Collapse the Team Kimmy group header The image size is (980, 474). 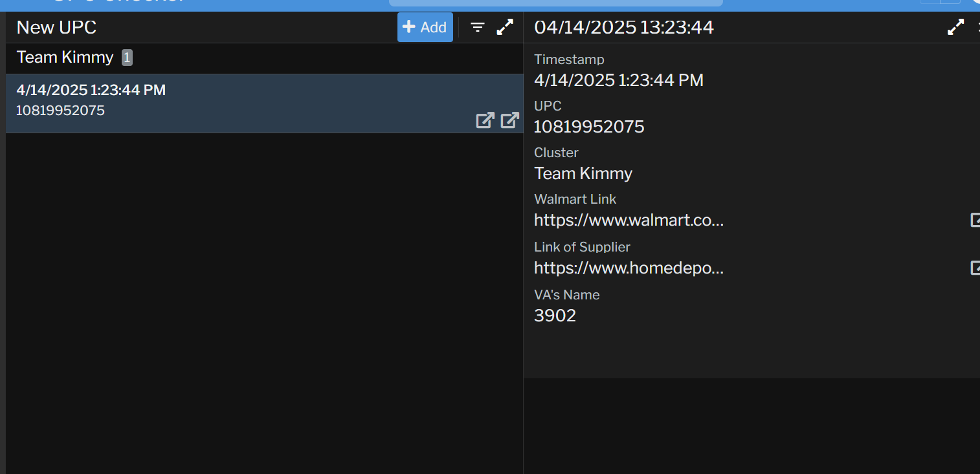point(65,58)
